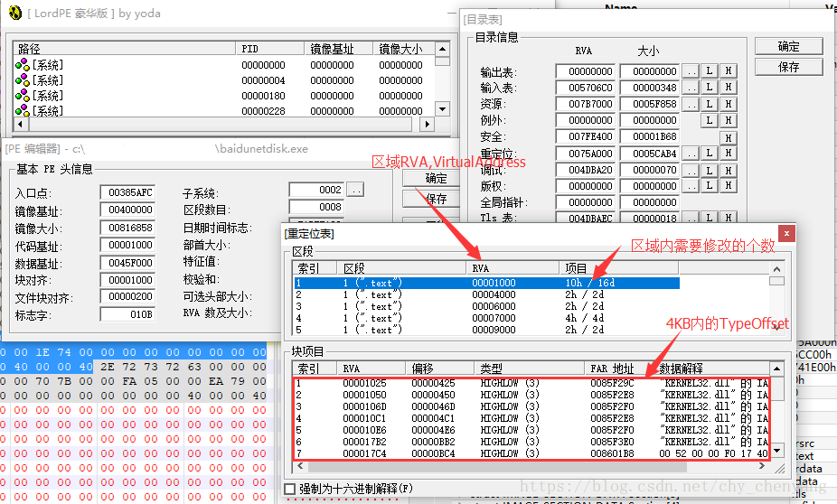
Task: Click the 类型 column header in 块项目
Action: [529, 369]
